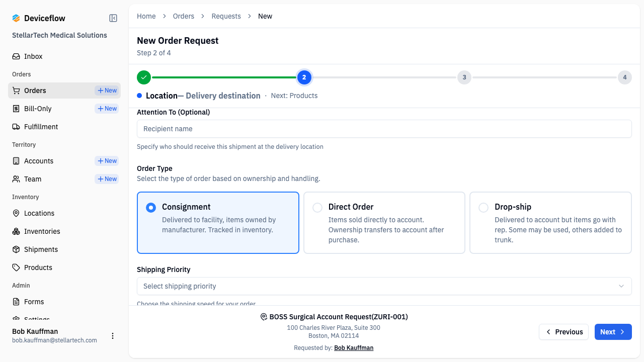Open Accounts in the sidebar

[x=64, y=161]
